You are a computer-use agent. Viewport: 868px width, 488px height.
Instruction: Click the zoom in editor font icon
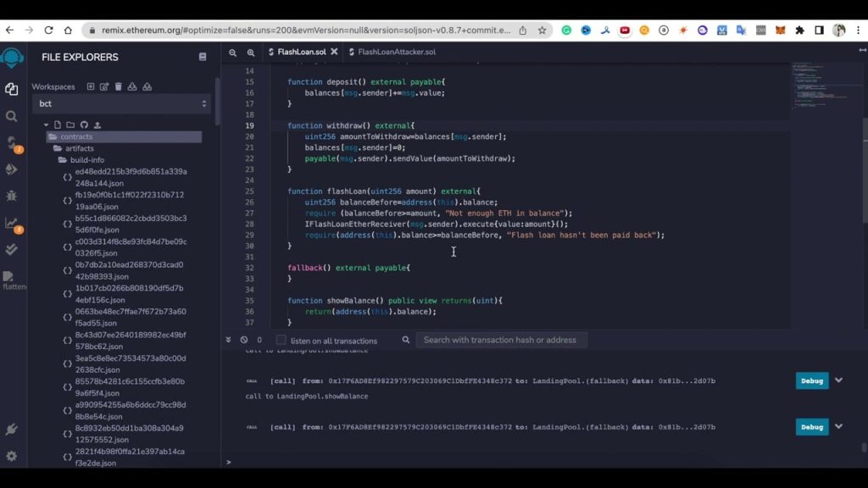pos(251,53)
